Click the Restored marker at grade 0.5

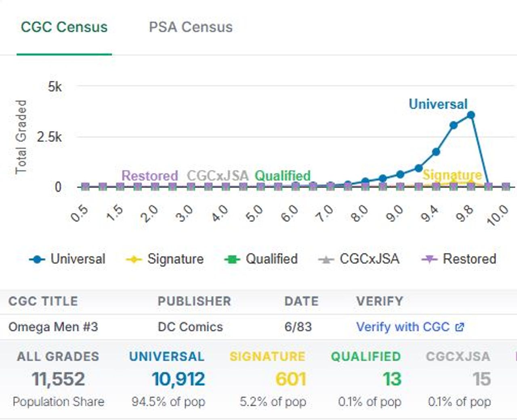[x=85, y=186]
